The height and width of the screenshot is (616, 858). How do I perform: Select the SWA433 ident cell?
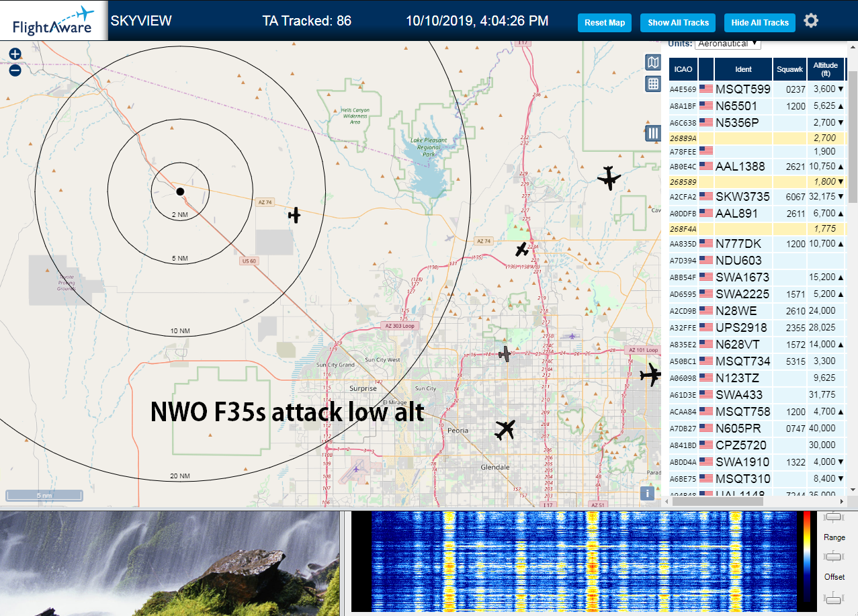tap(744, 394)
